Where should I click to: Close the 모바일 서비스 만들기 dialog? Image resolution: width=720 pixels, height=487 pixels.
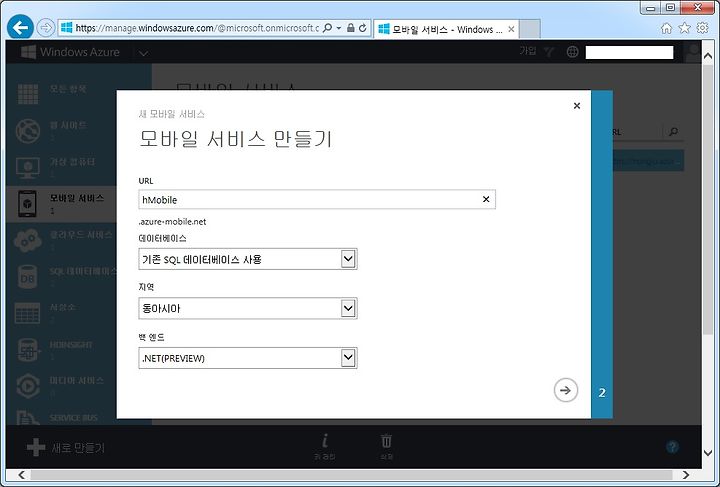[577, 106]
